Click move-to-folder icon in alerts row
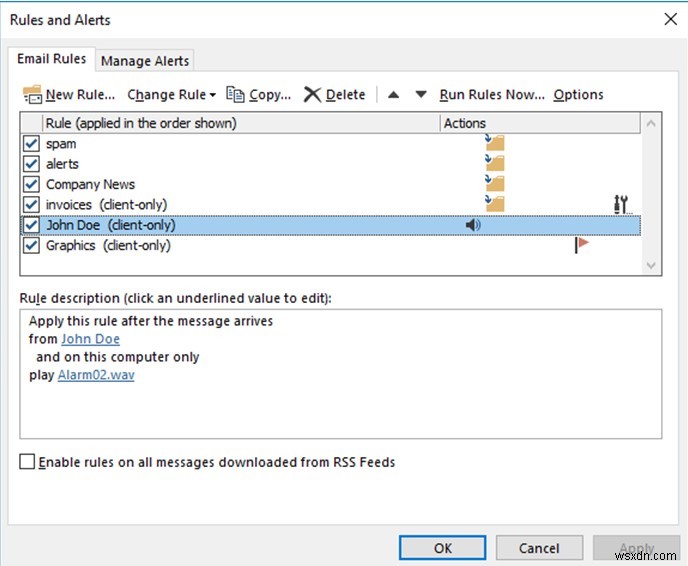 (x=495, y=163)
